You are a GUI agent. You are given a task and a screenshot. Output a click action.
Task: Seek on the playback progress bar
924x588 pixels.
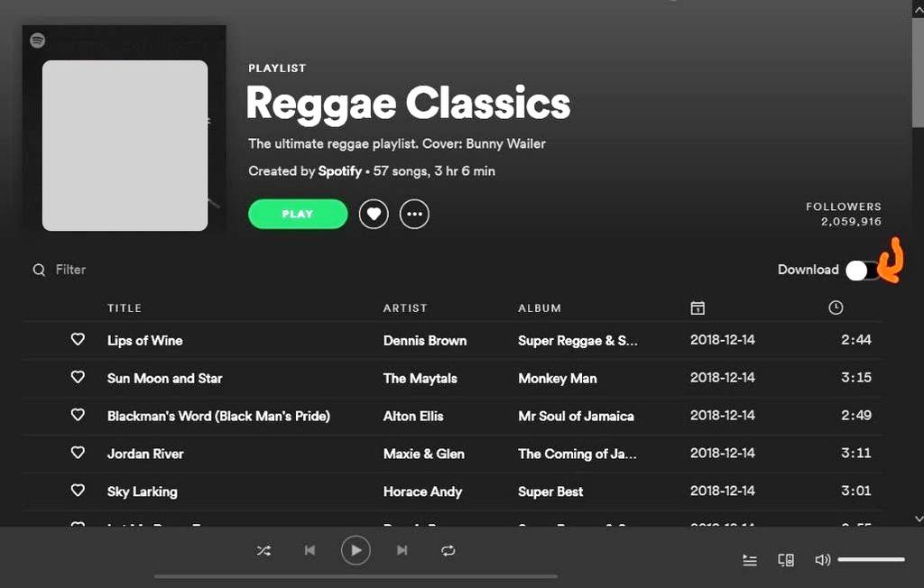tap(356, 577)
